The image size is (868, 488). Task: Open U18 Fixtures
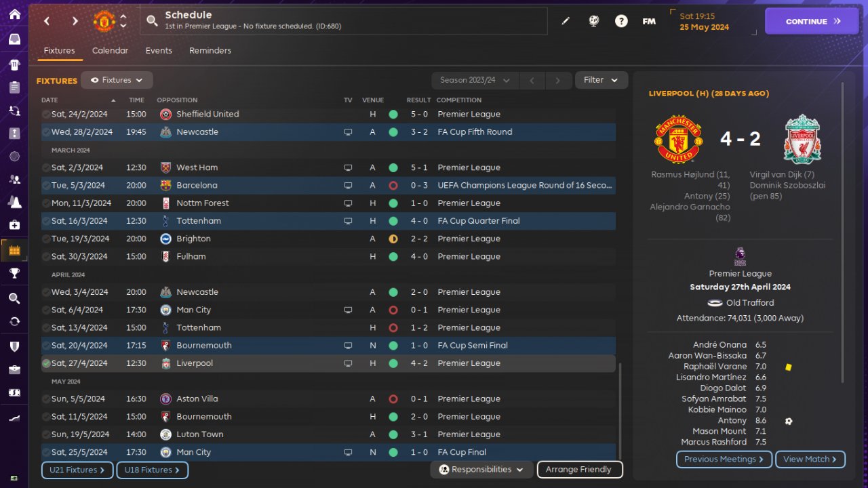(x=152, y=470)
